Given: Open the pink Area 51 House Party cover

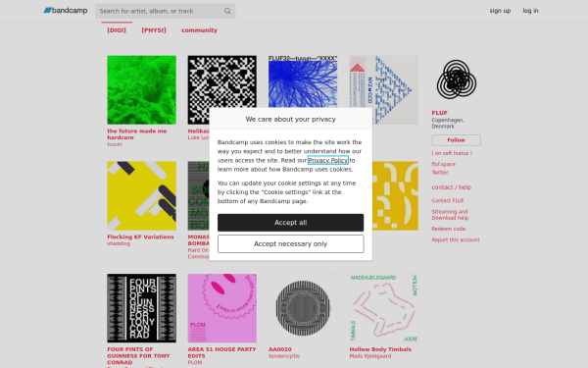Looking at the screenshot, I should (x=222, y=308).
